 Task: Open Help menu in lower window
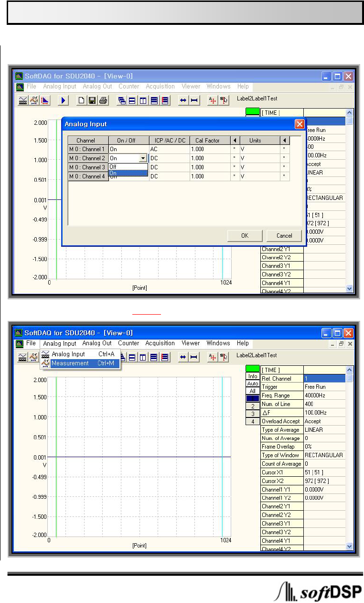pyautogui.click(x=243, y=343)
